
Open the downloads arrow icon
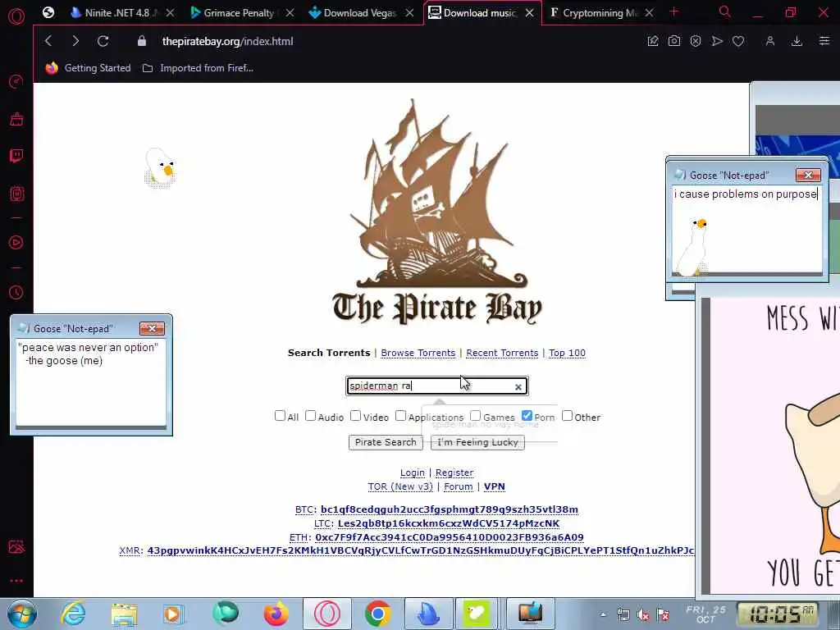coord(797,41)
